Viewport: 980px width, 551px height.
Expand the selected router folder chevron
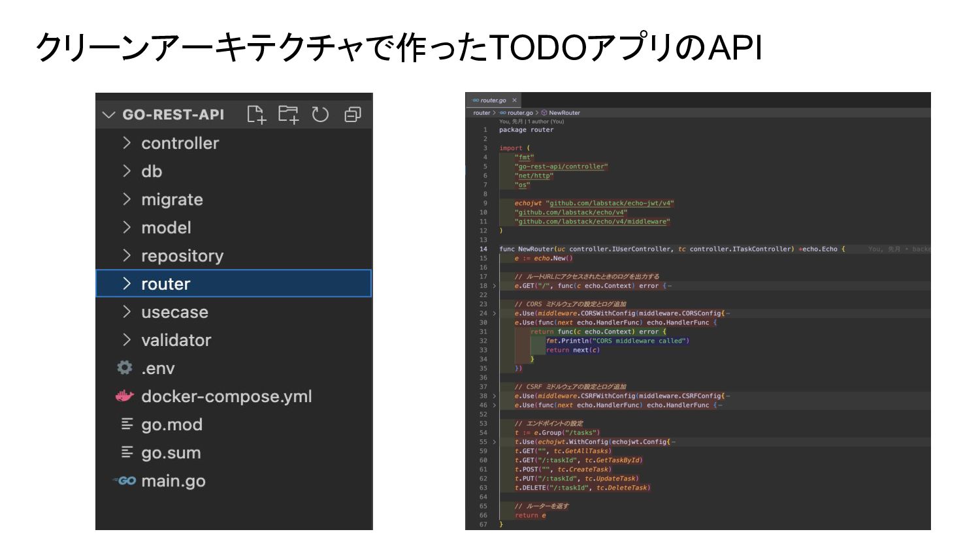(127, 283)
